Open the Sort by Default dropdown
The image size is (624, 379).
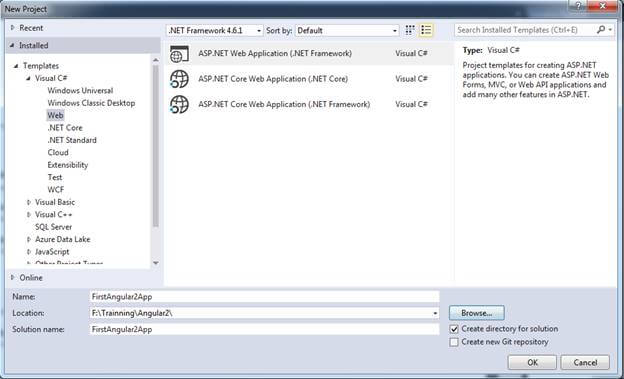(347, 31)
